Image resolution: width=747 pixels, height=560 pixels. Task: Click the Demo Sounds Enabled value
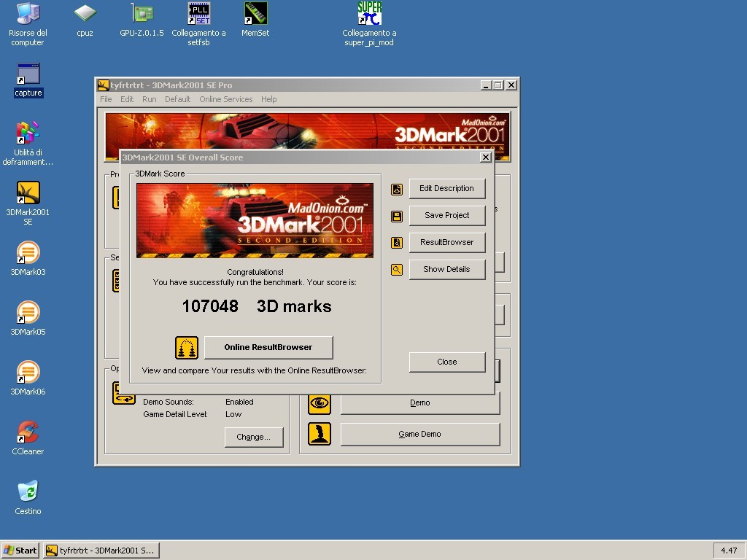[239, 402]
